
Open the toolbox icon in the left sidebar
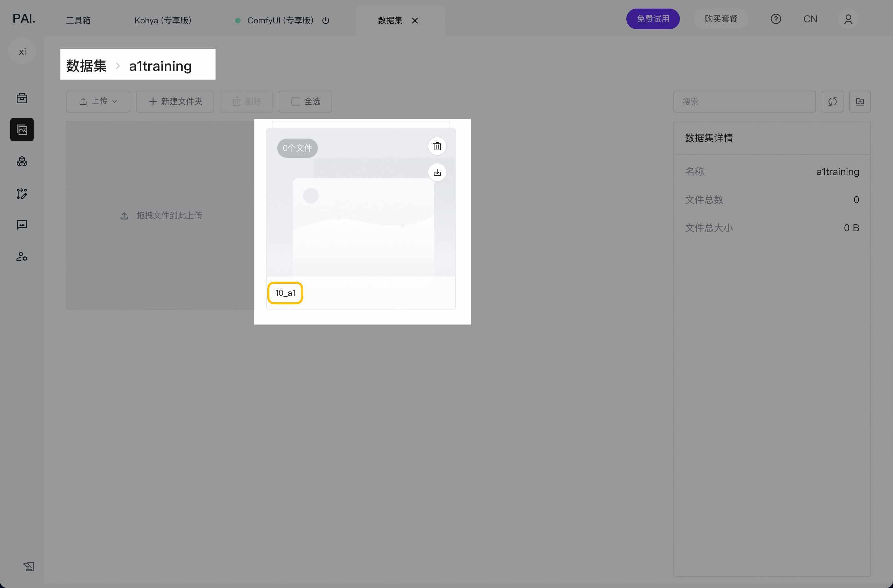(x=22, y=98)
